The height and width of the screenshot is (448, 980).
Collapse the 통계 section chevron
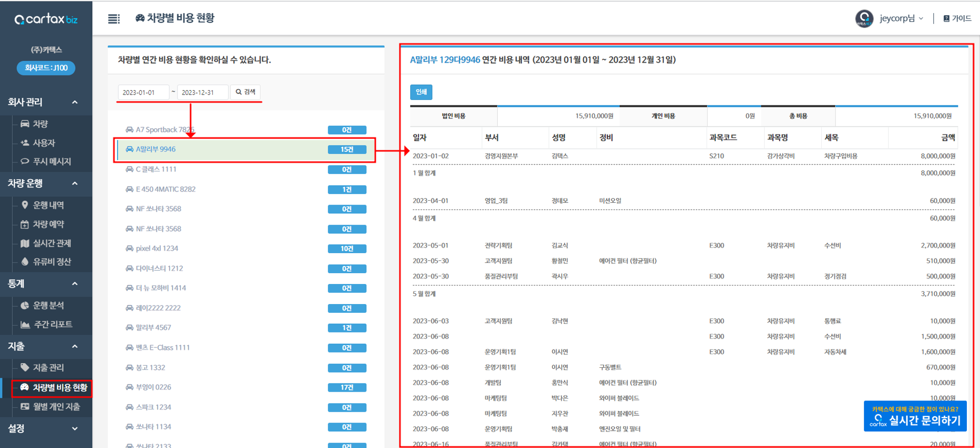(74, 283)
